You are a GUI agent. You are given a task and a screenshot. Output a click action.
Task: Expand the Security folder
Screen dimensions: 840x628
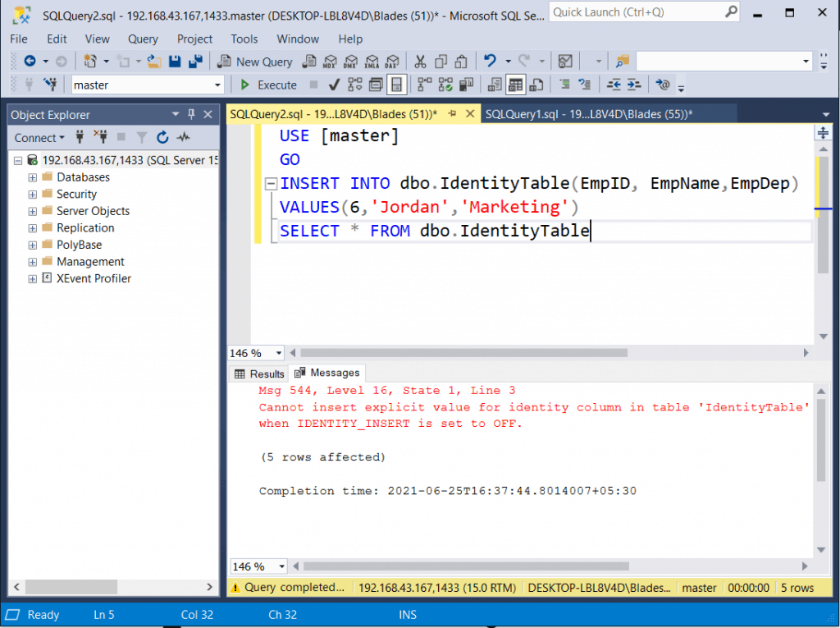31,194
